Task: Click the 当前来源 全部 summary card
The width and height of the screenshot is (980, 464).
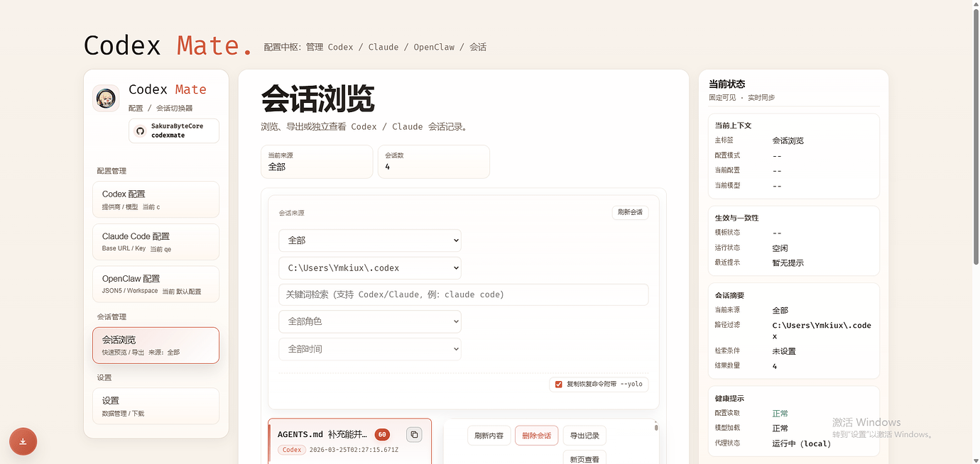Action: (317, 162)
